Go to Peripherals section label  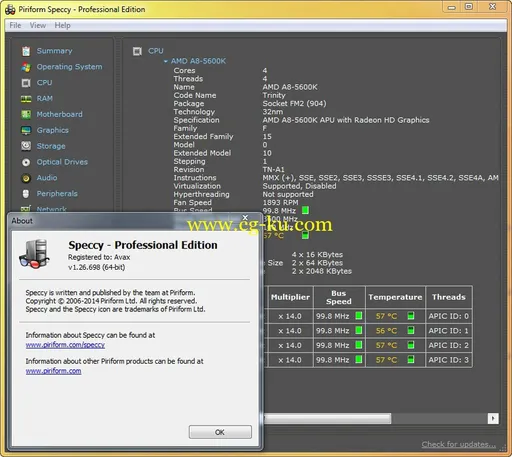57,194
